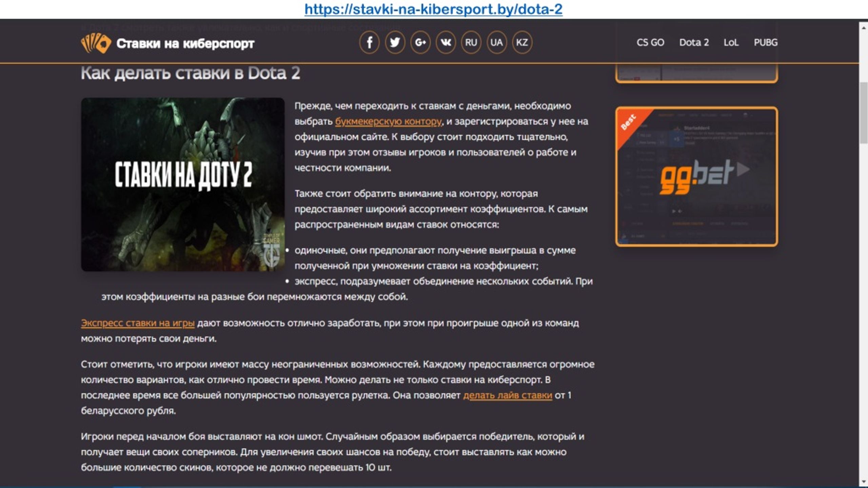Switch to the RU regional site
The height and width of the screenshot is (488, 868).
pos(471,42)
